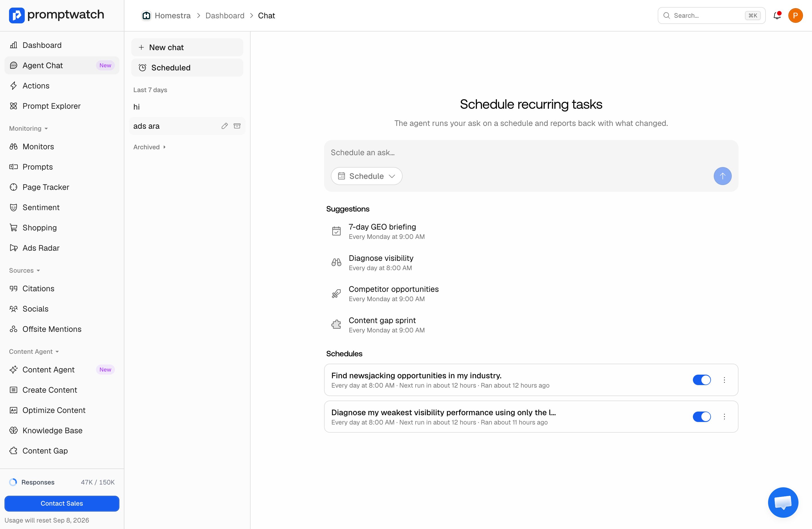This screenshot has width=812, height=529.
Task: Go to Actions page
Action: [62, 86]
